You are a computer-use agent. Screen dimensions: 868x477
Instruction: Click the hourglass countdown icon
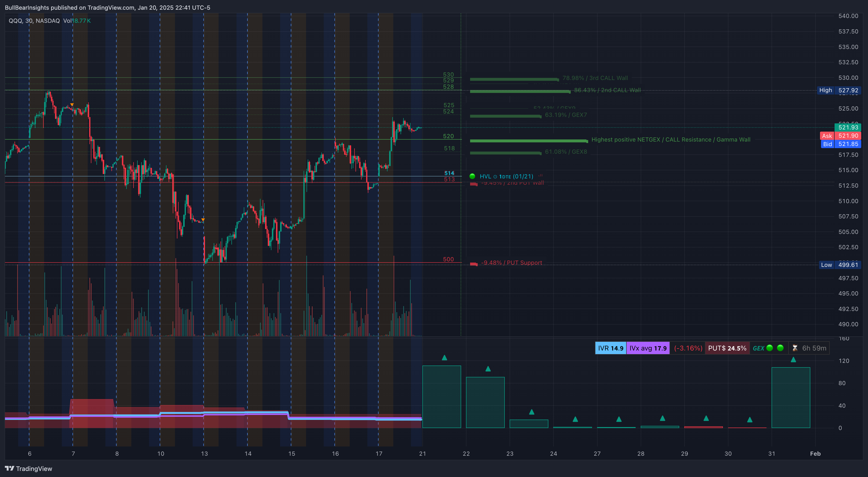click(x=795, y=348)
